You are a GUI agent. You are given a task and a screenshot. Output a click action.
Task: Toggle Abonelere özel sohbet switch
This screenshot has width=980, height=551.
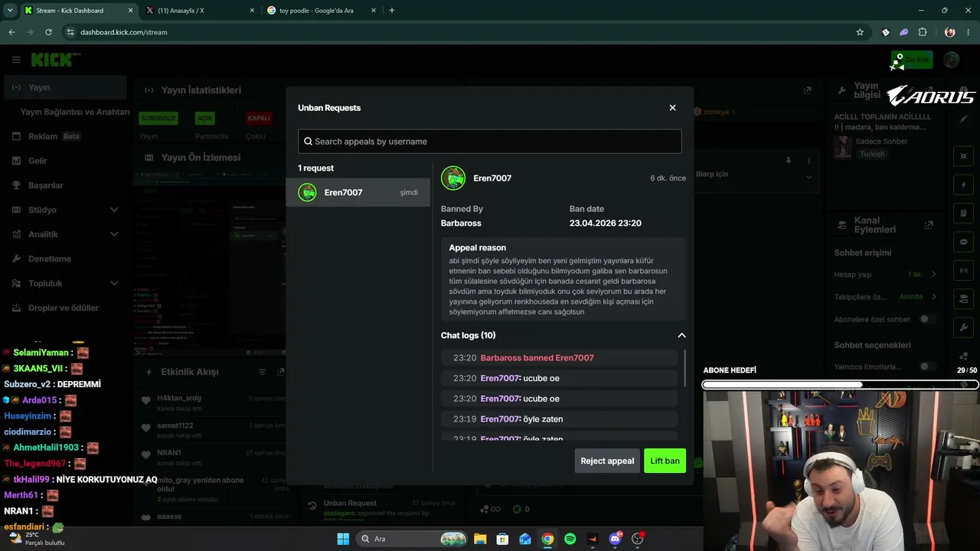click(x=927, y=319)
